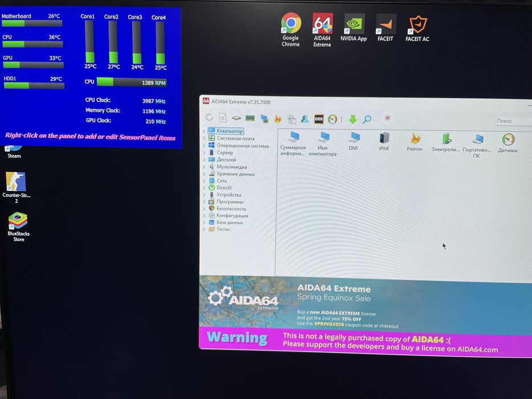Click the green download arrow toolbar icon
532x399 pixels.
pyautogui.click(x=353, y=120)
